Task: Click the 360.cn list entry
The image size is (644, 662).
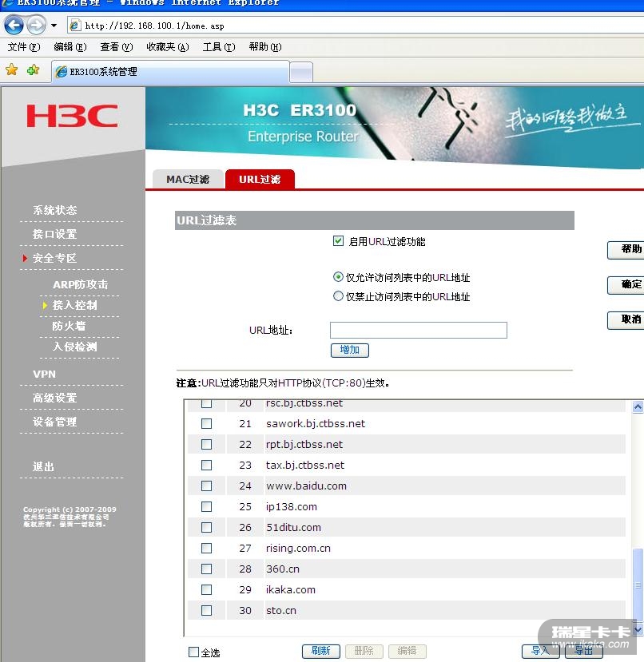Action: (283, 569)
